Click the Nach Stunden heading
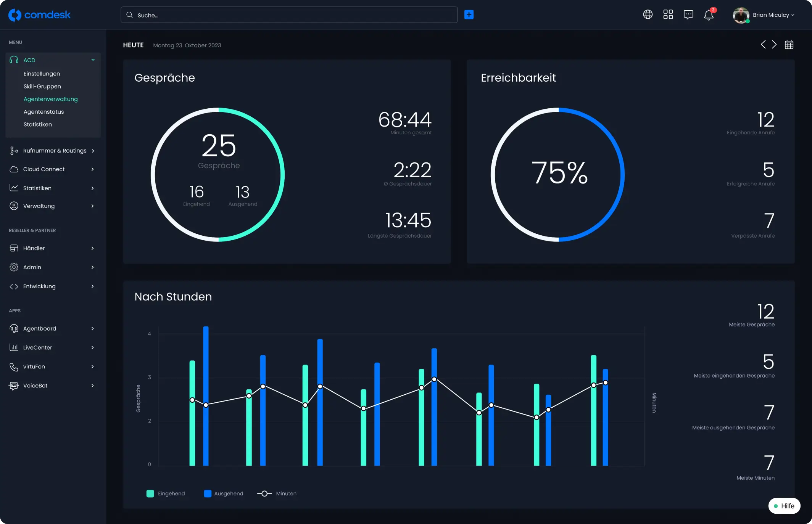Viewport: 812px width, 524px height. click(x=173, y=297)
